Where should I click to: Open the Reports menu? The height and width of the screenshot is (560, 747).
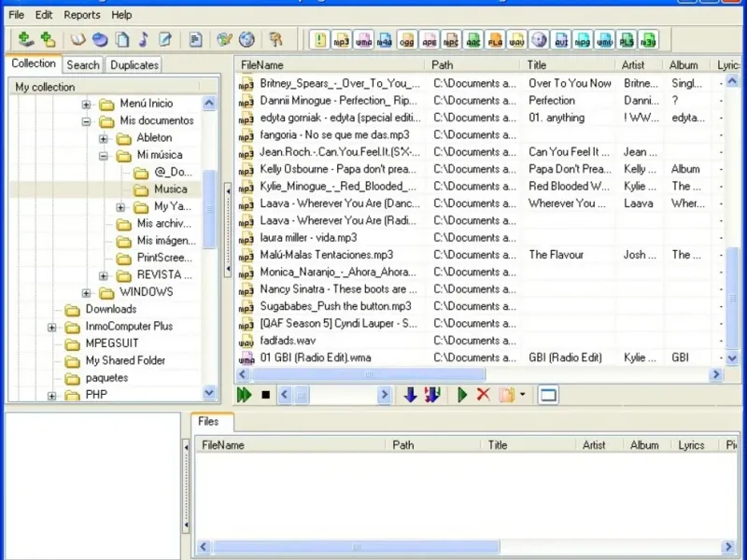82,15
